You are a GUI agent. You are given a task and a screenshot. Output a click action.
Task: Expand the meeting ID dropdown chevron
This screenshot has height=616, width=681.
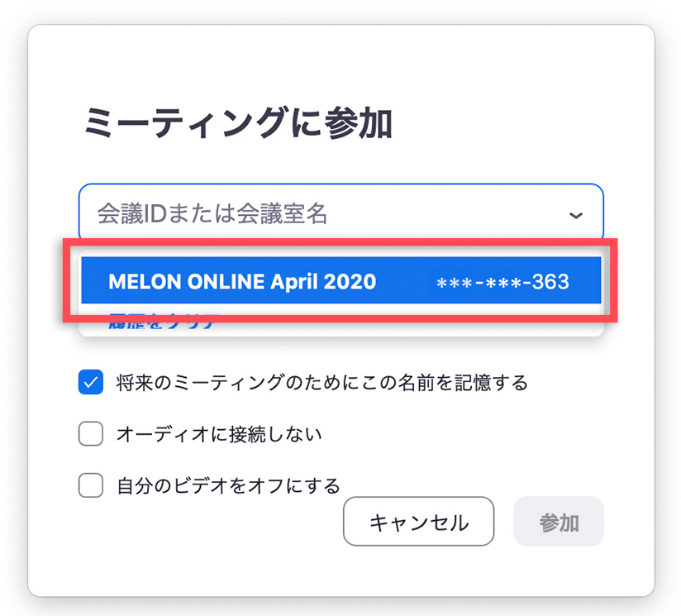point(576,216)
